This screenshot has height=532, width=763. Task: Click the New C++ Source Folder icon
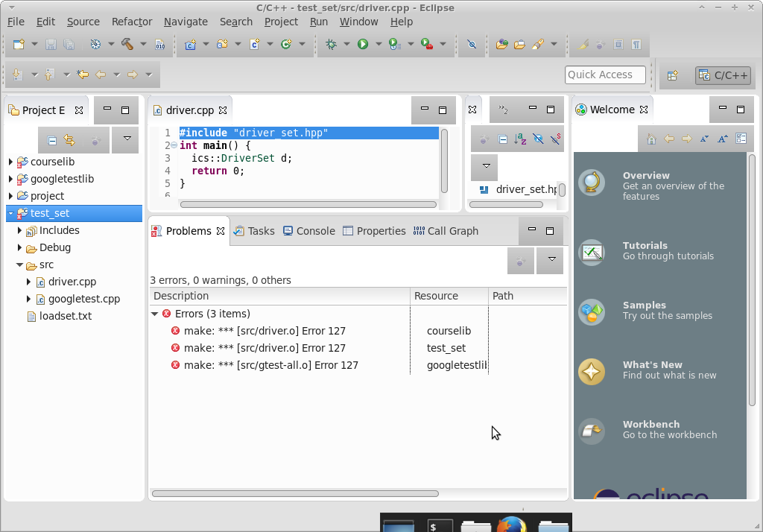click(222, 44)
